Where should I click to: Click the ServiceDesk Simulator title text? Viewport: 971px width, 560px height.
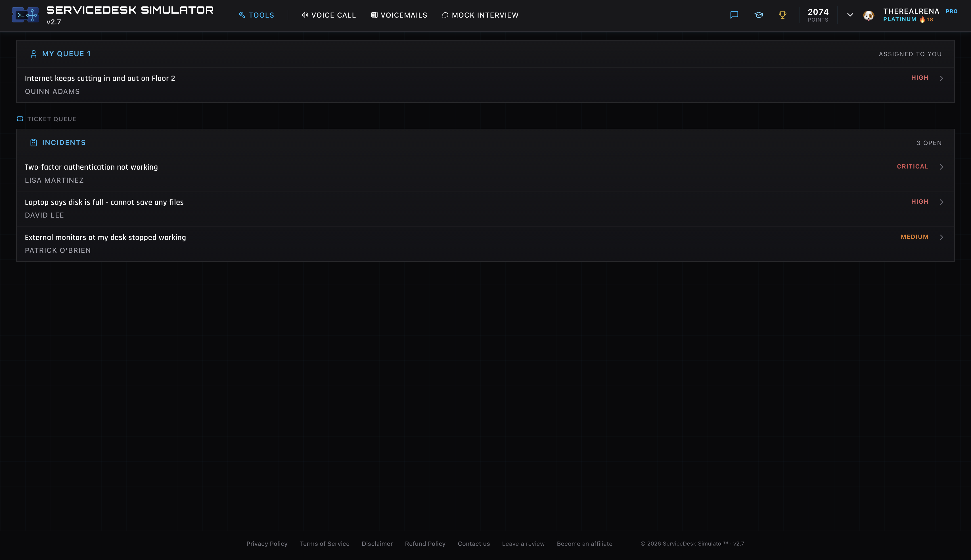pyautogui.click(x=130, y=10)
